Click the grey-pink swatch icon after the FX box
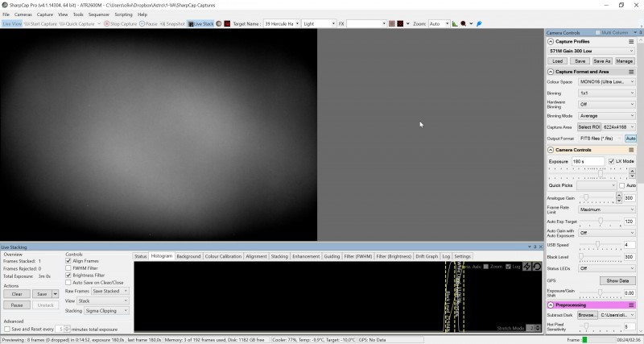The width and height of the screenshot is (644, 344). [392, 24]
